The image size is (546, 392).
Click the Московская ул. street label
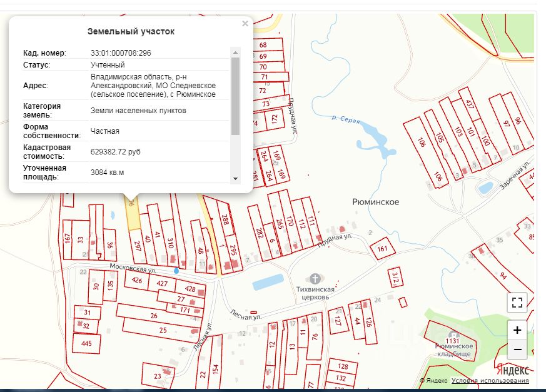tap(133, 268)
